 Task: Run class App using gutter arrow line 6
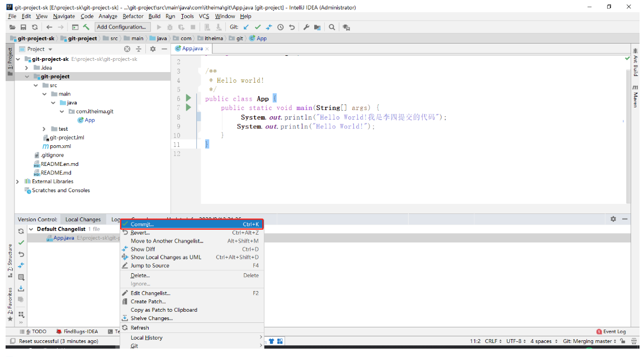click(188, 98)
